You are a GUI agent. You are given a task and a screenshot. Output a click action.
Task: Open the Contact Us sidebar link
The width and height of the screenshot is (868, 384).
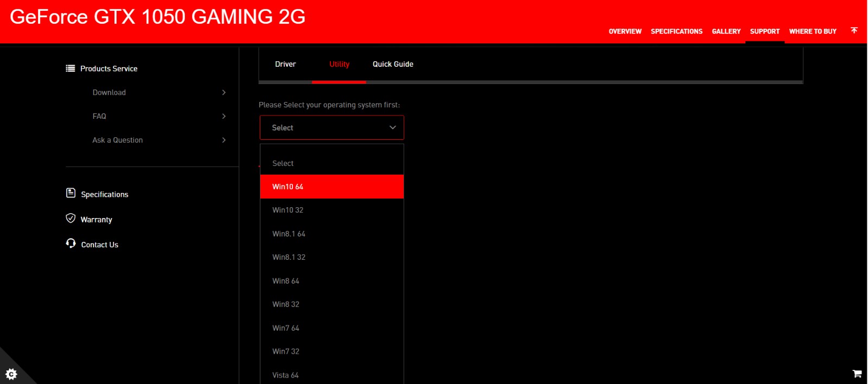click(x=100, y=245)
